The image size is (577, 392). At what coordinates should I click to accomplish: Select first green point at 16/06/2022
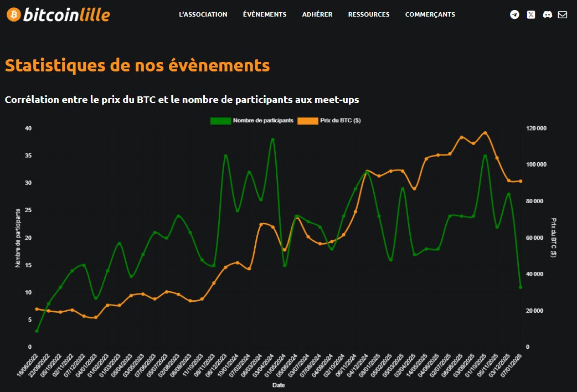click(37, 331)
